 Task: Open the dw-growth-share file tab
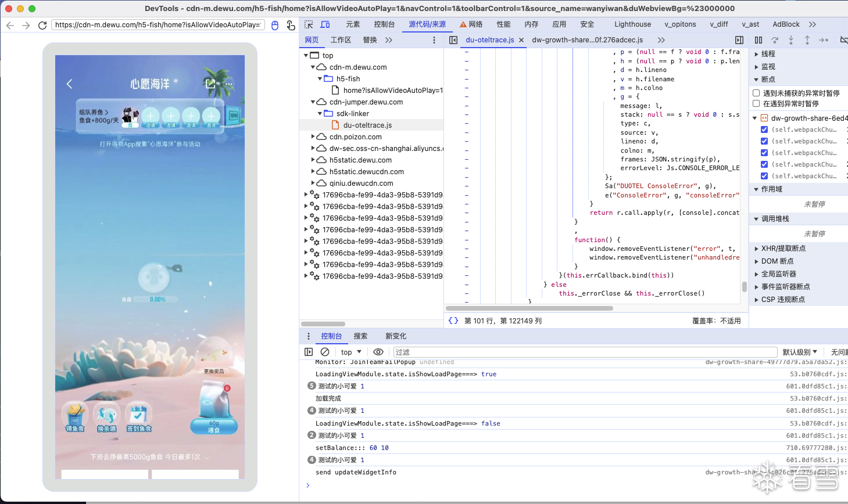pyautogui.click(x=587, y=40)
